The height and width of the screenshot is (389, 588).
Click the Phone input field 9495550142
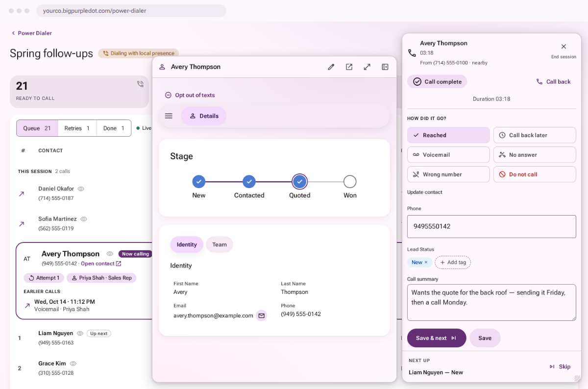click(491, 226)
